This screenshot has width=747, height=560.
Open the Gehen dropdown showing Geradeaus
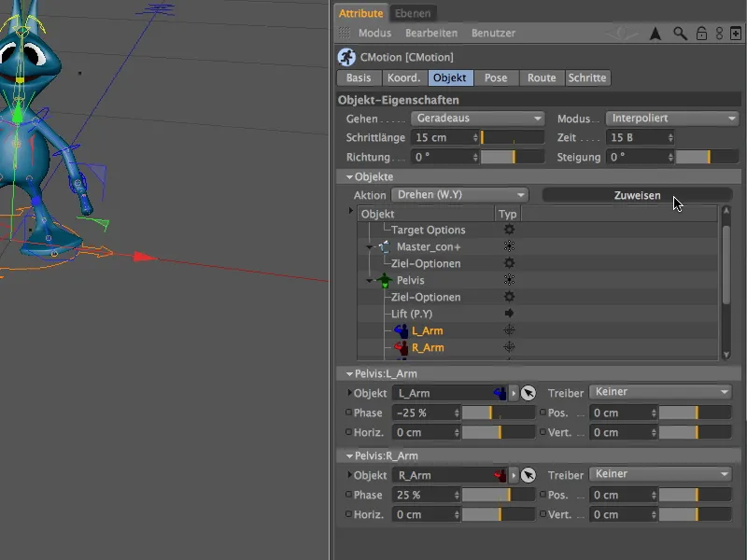[x=477, y=119]
